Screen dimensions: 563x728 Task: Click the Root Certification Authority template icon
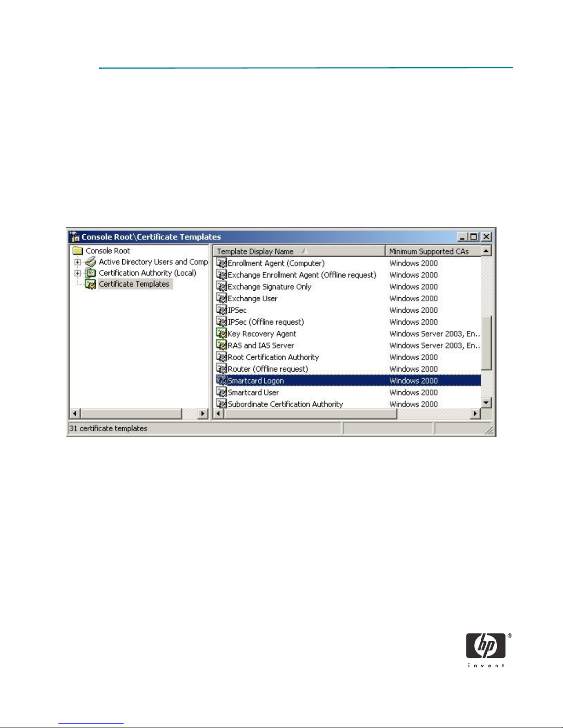[x=222, y=357]
